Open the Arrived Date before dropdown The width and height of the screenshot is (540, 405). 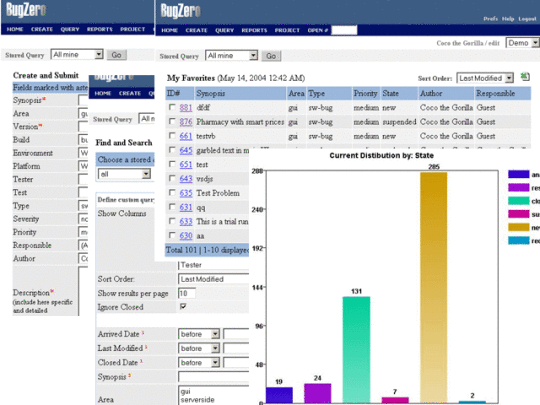pyautogui.click(x=199, y=334)
